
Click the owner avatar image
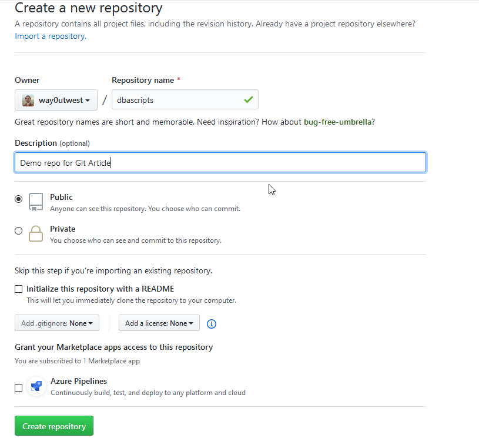pyautogui.click(x=28, y=101)
